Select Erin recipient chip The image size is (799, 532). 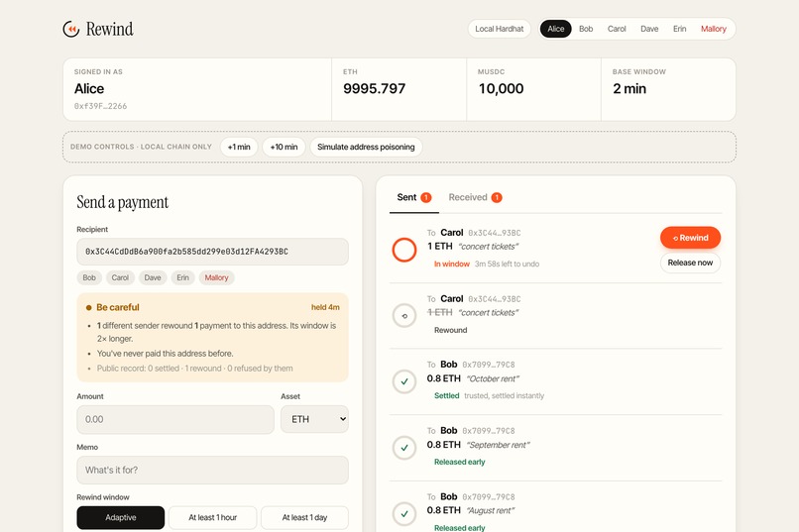(182, 277)
